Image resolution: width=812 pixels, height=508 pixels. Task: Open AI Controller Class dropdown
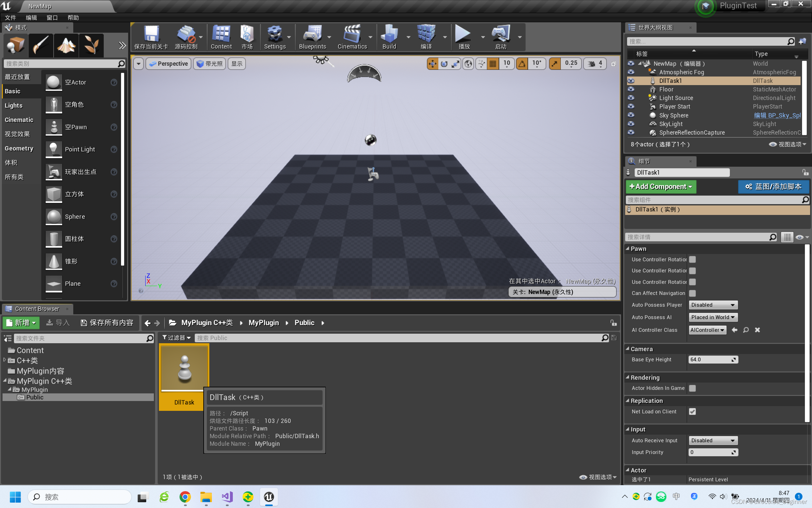707,330
